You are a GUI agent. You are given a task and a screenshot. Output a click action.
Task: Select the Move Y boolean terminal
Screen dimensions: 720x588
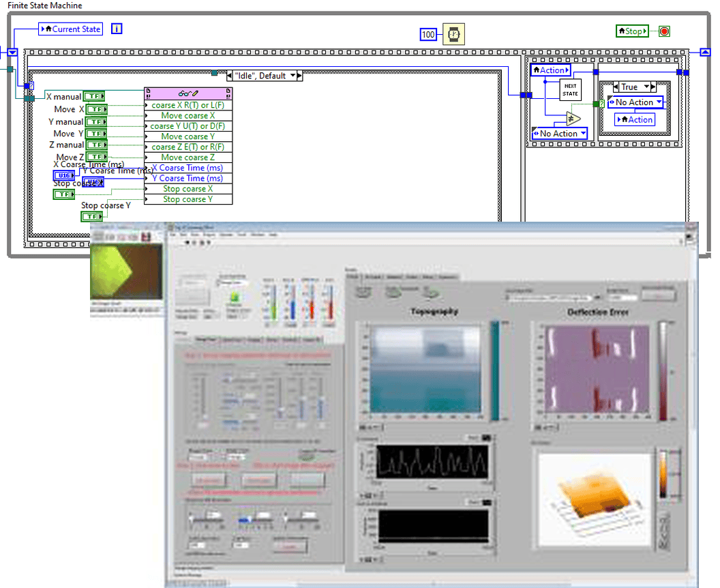coord(96,134)
